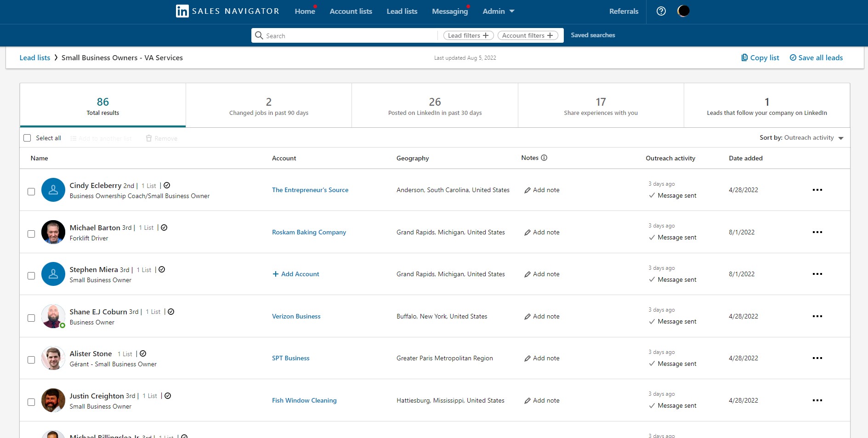The width and height of the screenshot is (868, 438).
Task: Click Michael Barton's profile photo
Action: 53,232
